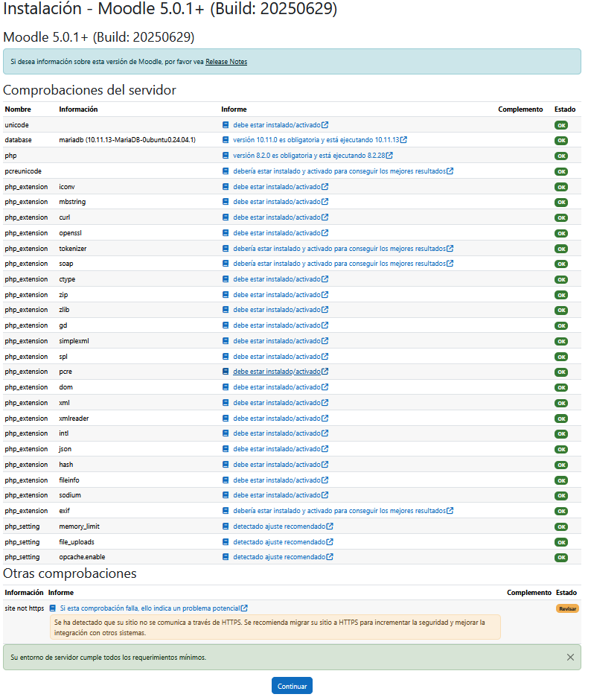Viewport: 591px width, 700px height.
Task: Click the book icon in the pcreunicode row
Action: click(226, 171)
